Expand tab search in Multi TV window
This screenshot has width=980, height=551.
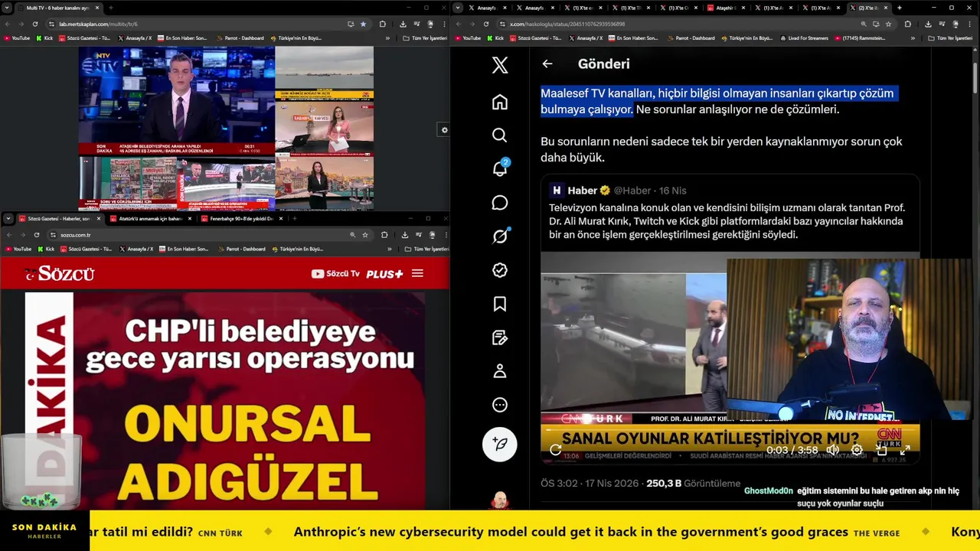[x=8, y=8]
